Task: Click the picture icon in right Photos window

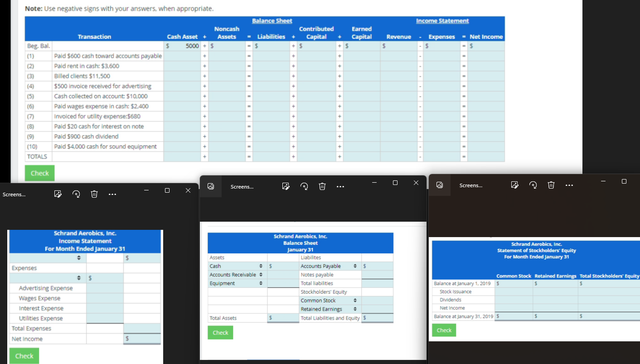Action: click(440, 185)
